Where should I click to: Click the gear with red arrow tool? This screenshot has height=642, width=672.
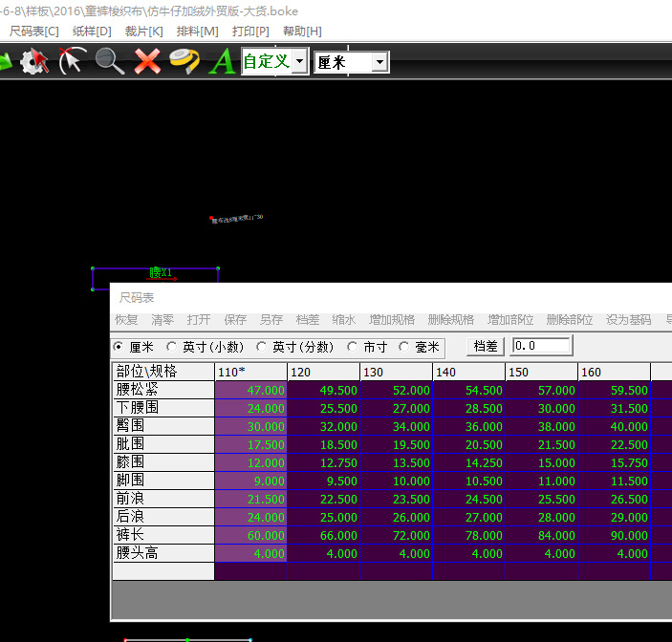34,62
